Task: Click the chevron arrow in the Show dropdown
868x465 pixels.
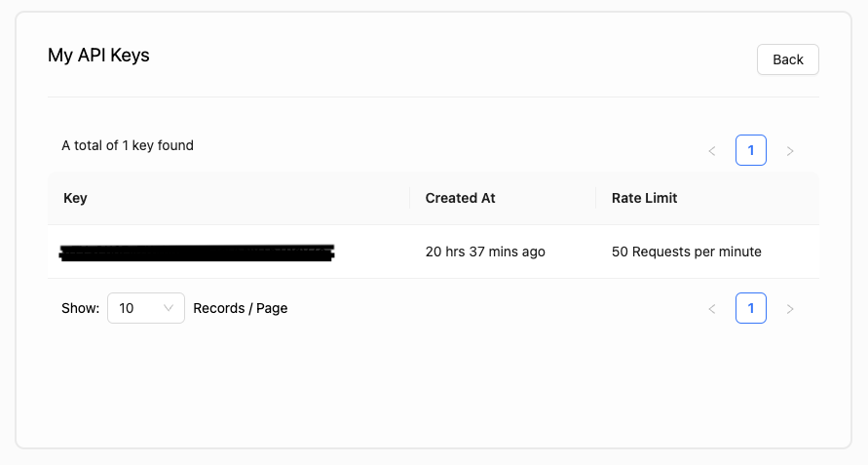Action: tap(169, 308)
